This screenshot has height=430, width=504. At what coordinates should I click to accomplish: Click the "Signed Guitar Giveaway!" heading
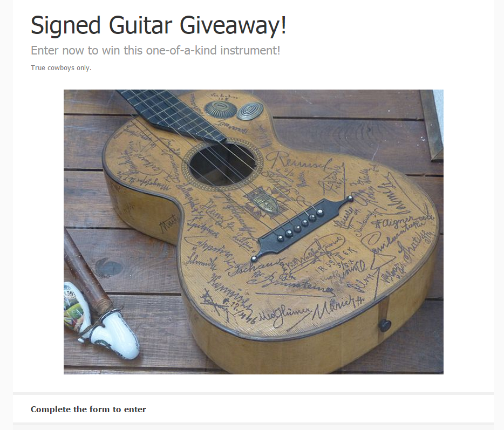tap(158, 25)
